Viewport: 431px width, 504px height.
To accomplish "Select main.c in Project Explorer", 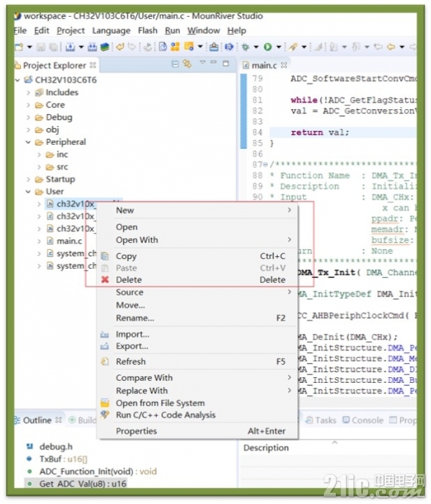I will [x=69, y=241].
